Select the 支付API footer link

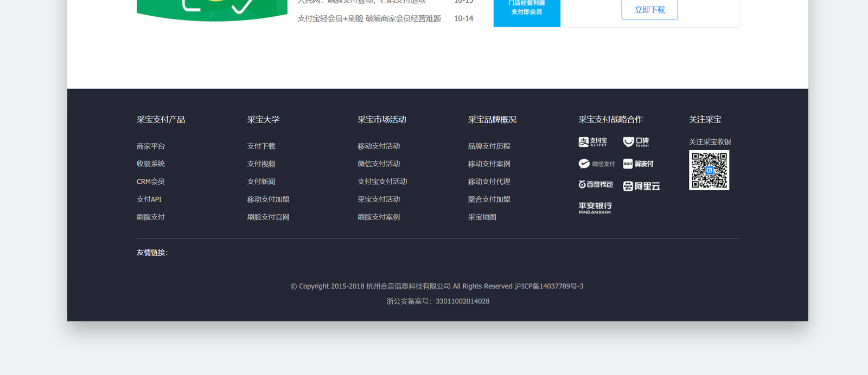click(x=149, y=199)
